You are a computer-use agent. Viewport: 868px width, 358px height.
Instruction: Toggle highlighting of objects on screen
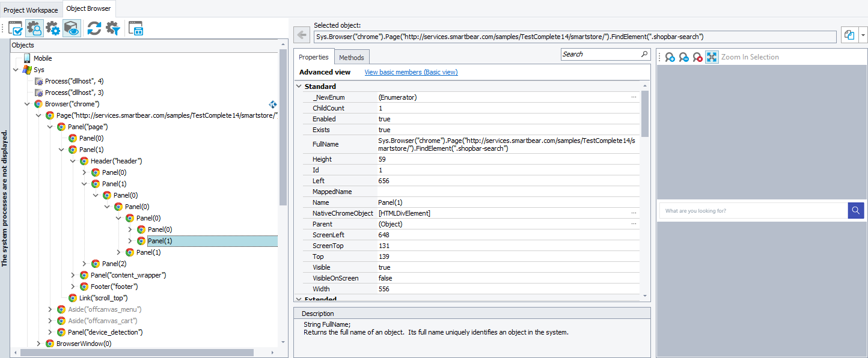click(70, 28)
